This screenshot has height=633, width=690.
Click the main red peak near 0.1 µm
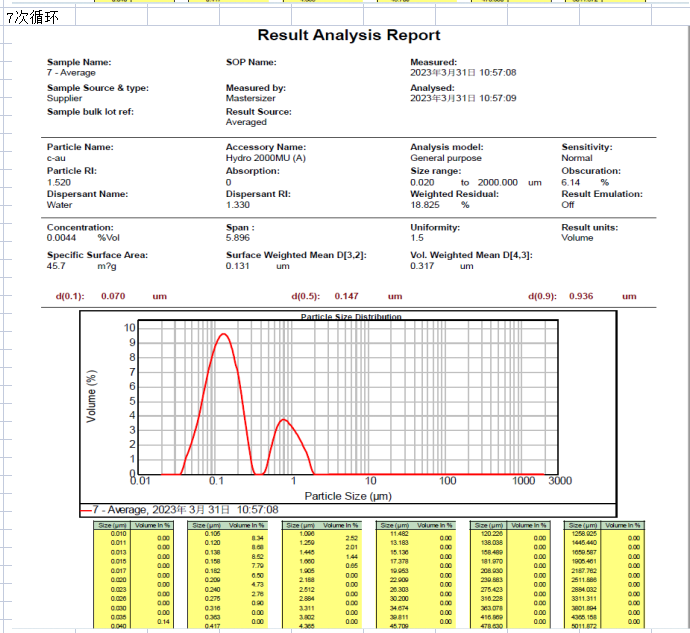224,334
